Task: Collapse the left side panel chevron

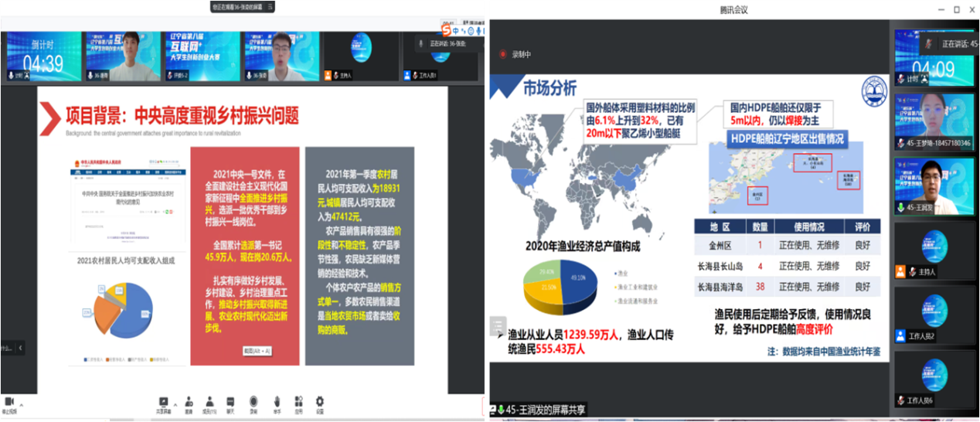Action: click(20, 348)
